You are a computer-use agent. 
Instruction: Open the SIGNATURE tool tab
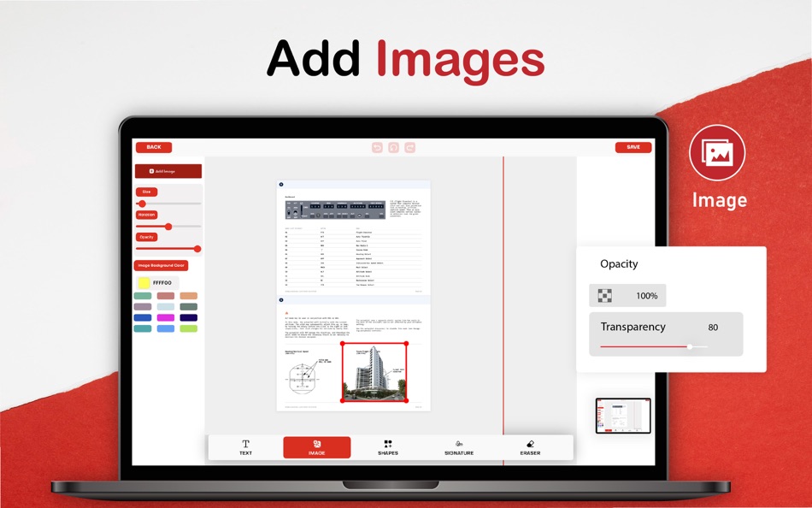pyautogui.click(x=459, y=447)
